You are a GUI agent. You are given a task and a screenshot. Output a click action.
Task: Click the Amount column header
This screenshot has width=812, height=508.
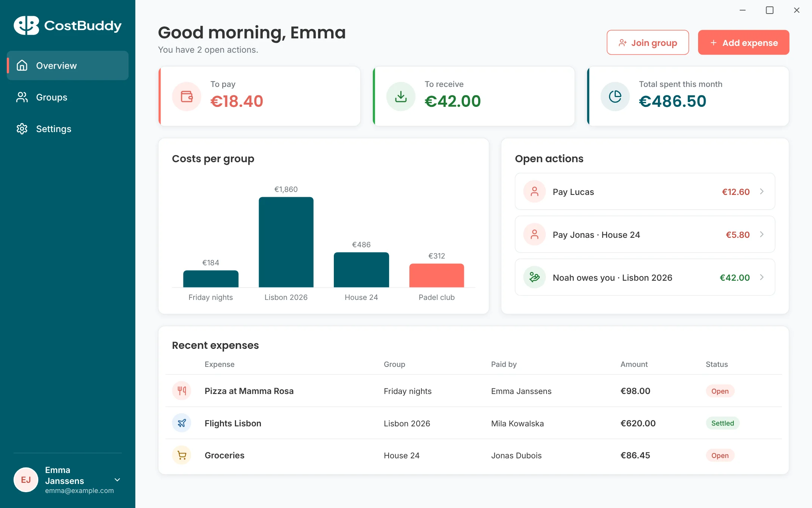[634, 364]
